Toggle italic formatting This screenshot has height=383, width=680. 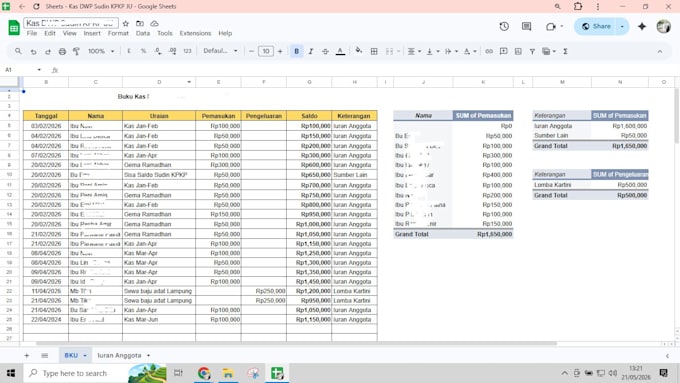[x=311, y=51]
